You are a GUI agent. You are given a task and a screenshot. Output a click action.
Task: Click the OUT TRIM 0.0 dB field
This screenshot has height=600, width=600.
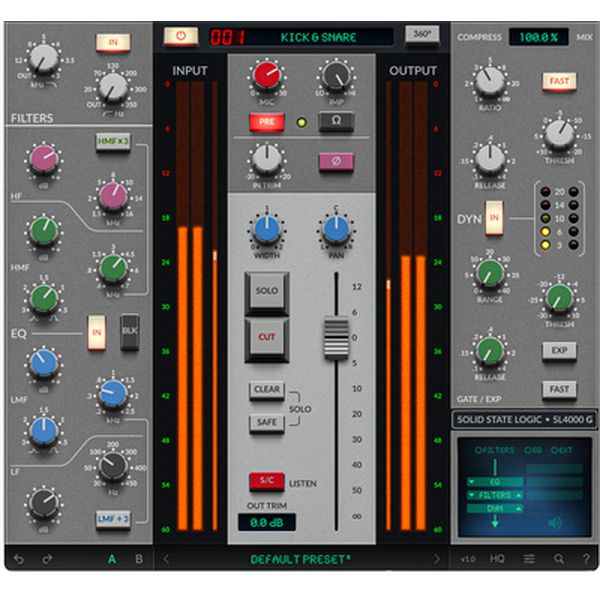[266, 522]
